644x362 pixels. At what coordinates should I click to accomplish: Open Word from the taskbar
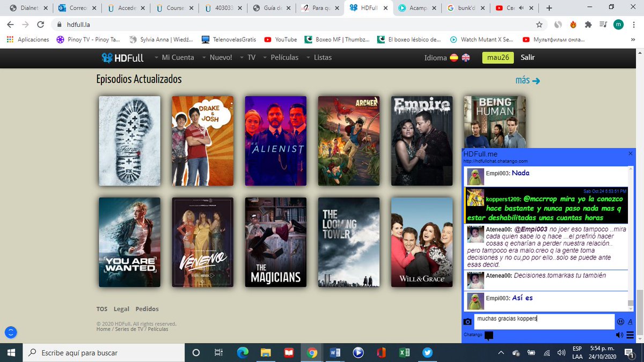tap(335, 352)
